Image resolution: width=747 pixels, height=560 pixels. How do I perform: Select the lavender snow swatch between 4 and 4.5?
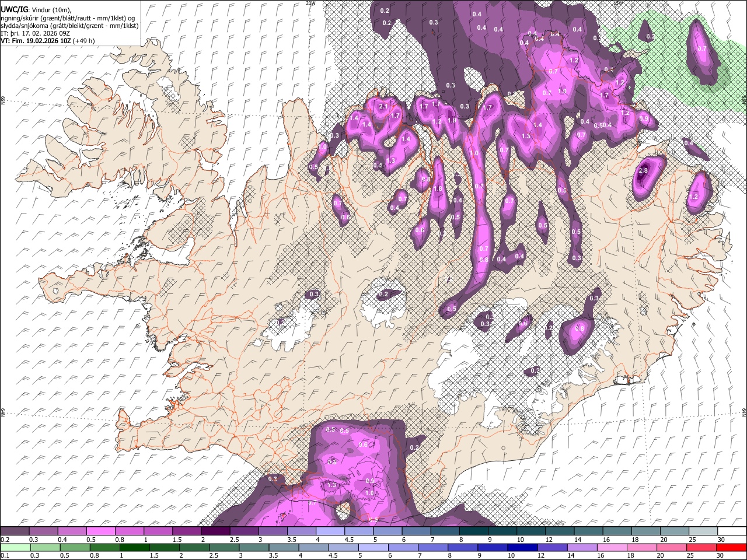pos(330,531)
